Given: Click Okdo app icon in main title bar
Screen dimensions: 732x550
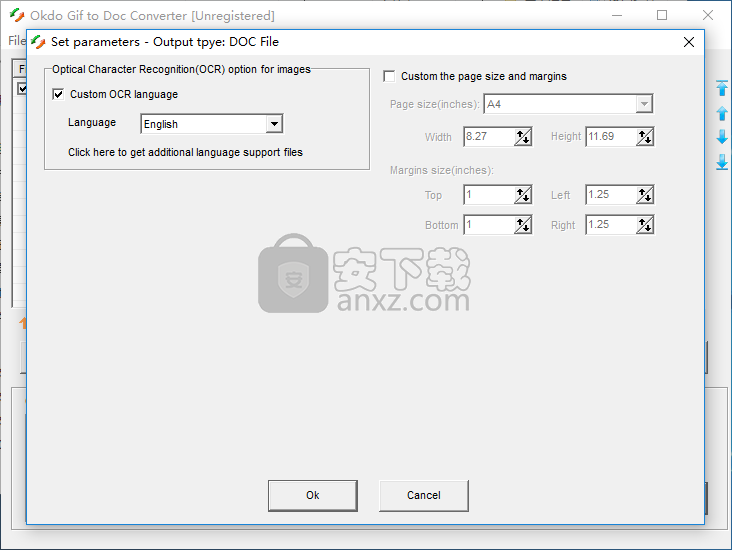Looking at the screenshot, I should tap(17, 15).
